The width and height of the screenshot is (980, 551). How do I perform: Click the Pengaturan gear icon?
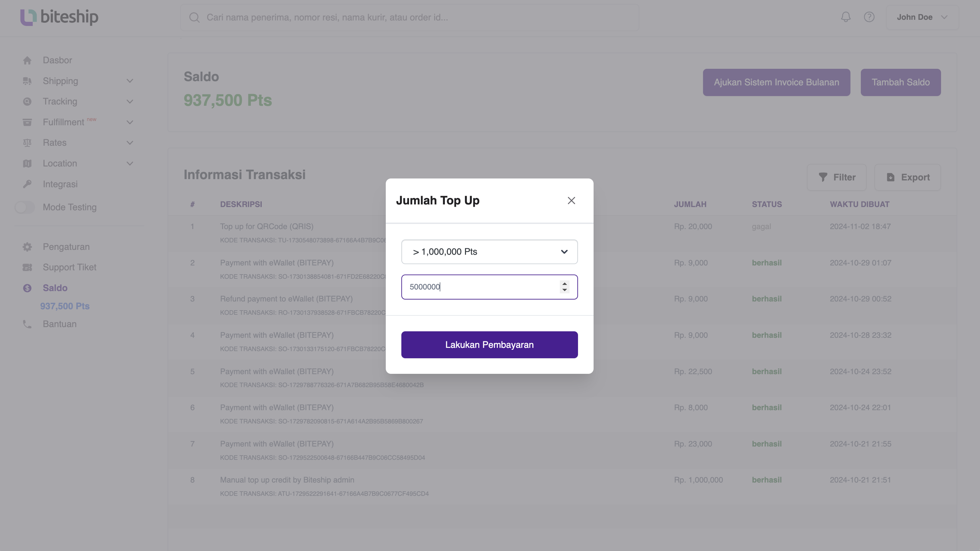27,247
